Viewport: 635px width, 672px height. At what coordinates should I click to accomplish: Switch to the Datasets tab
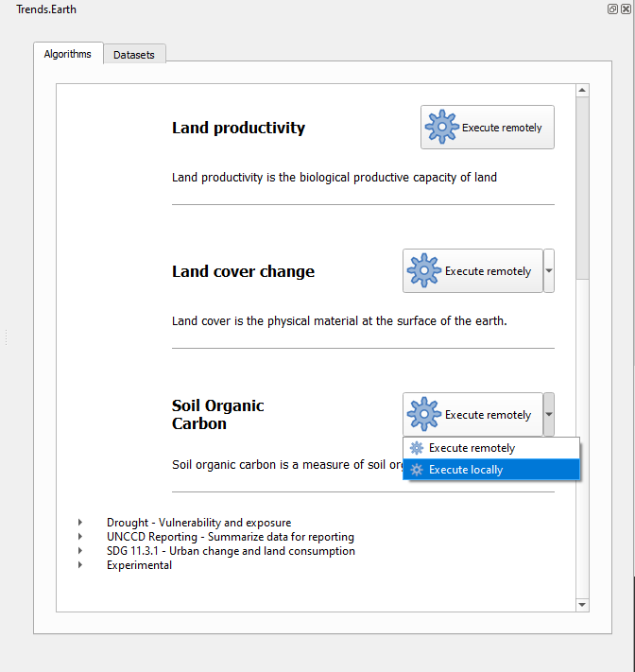coord(134,55)
